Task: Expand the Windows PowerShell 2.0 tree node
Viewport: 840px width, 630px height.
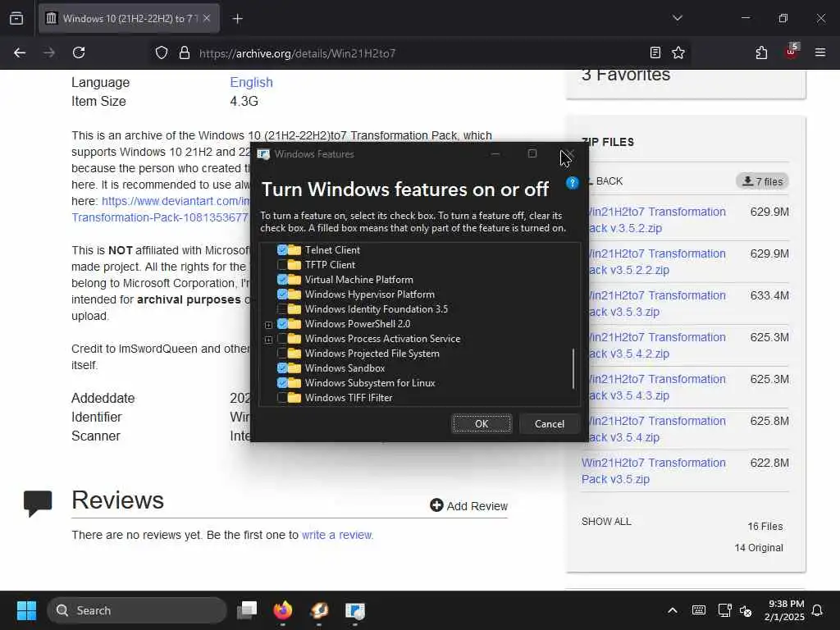Action: pyautogui.click(x=268, y=325)
